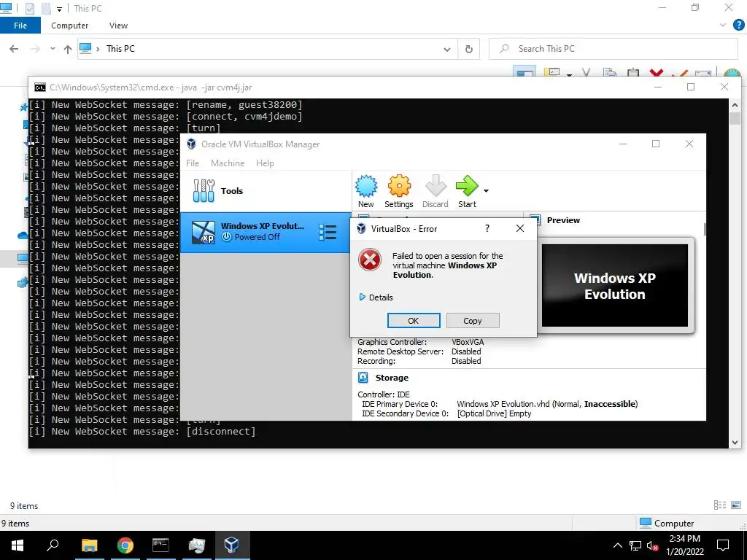Click the cmd window title bar icon
This screenshot has height=560, width=747.
[40, 87]
